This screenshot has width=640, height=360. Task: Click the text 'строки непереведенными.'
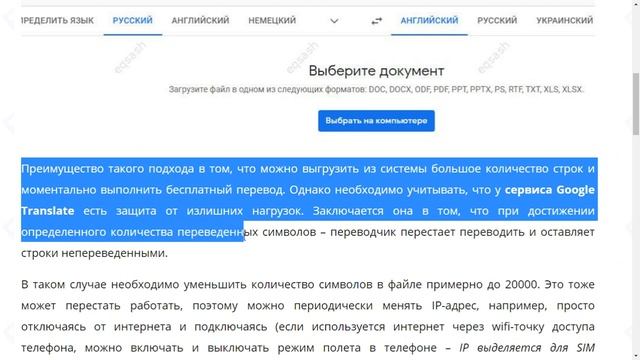click(x=94, y=253)
